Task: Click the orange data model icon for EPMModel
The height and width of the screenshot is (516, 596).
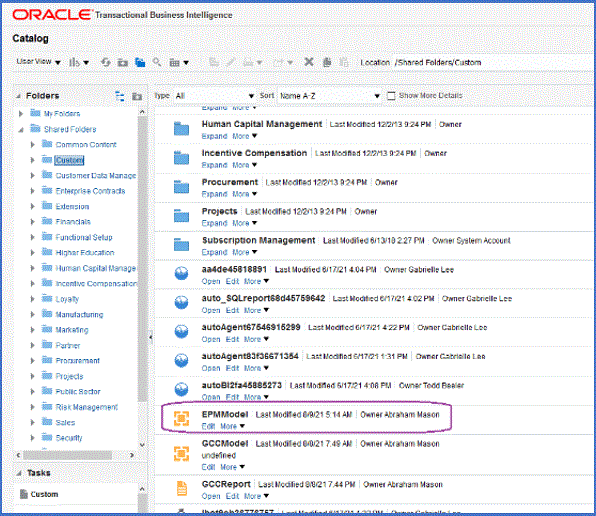Action: click(181, 419)
